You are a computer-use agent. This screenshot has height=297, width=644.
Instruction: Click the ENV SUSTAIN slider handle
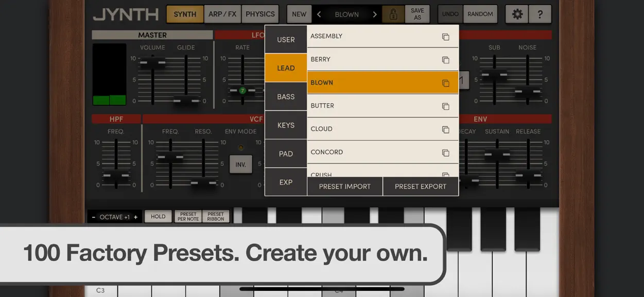click(497, 154)
